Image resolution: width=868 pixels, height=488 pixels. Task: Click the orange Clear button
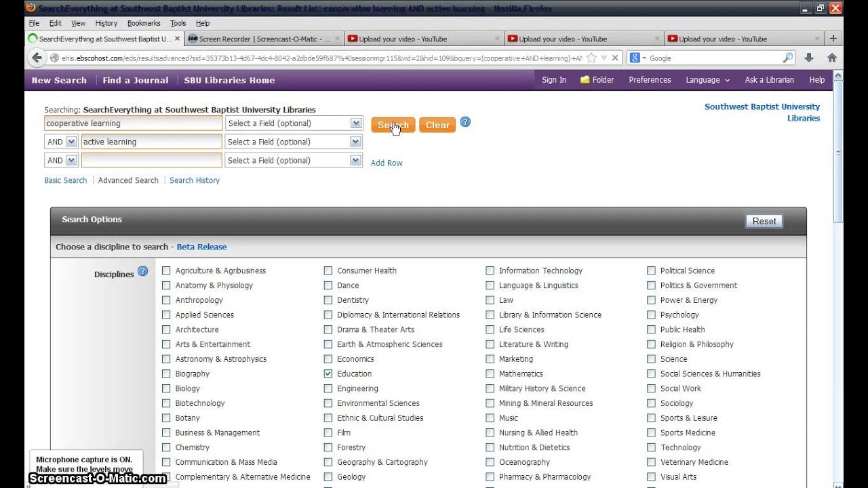point(437,125)
